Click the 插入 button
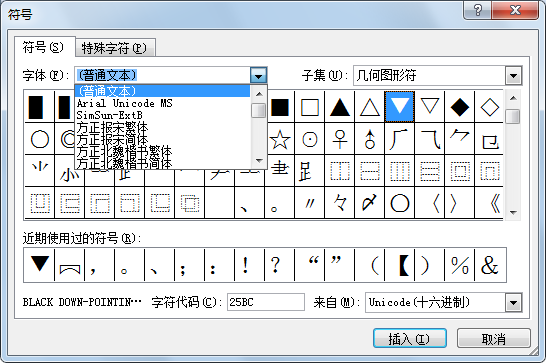This screenshot has width=546, height=363. (410, 338)
